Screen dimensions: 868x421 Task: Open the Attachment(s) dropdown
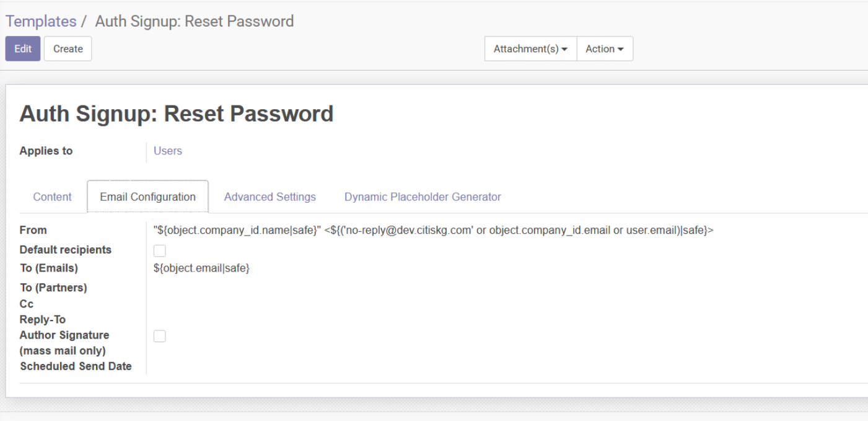pyautogui.click(x=530, y=49)
